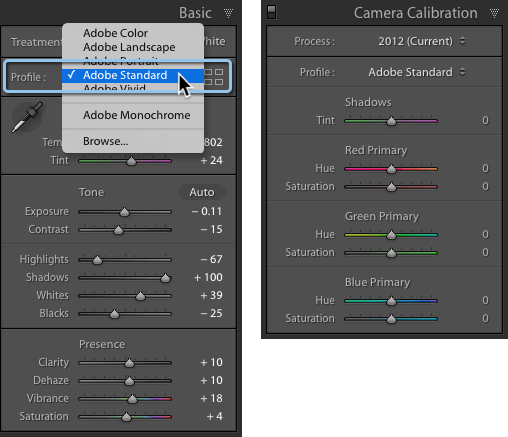The image size is (508, 437).
Task: Click the Blue Primary Saturation slider
Action: click(391, 319)
